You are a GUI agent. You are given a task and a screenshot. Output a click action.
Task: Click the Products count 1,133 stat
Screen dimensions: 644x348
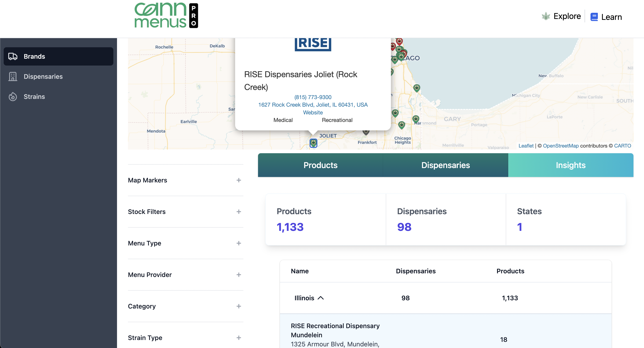point(290,227)
